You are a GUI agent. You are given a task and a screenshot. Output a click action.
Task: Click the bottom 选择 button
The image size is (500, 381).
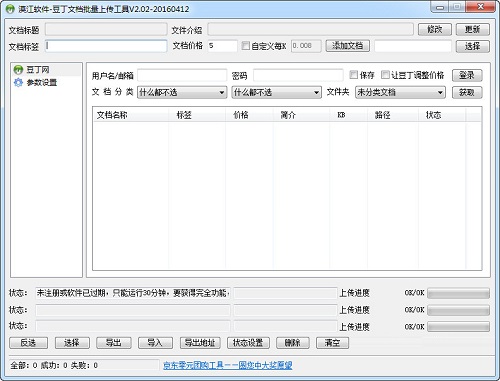coord(72,343)
